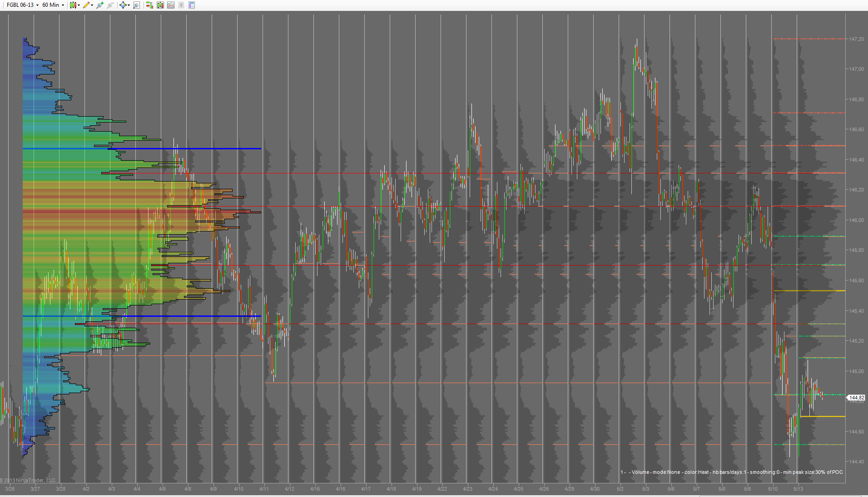Click the zoom frame magnifier icon
Viewport: 868px width, 497px height.
[x=136, y=5]
